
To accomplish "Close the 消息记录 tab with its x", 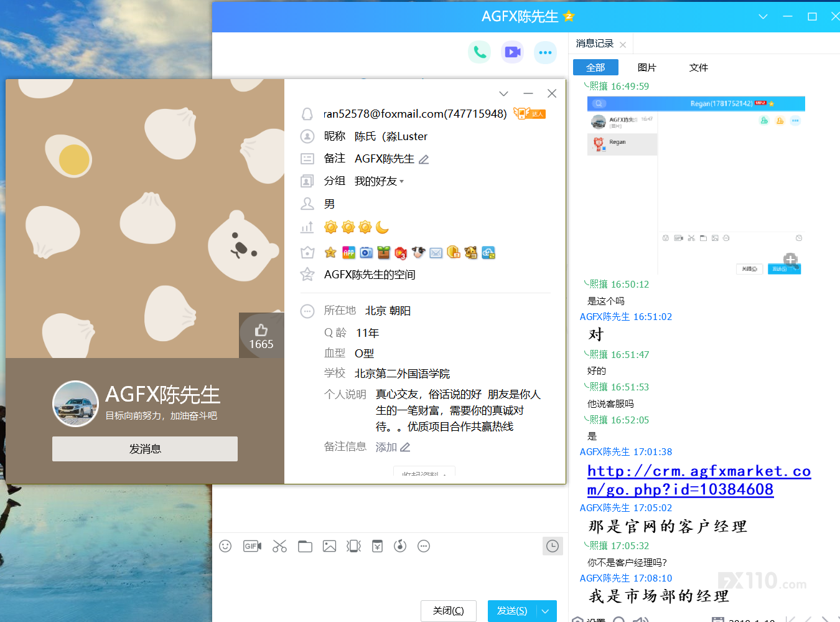I will click(623, 44).
